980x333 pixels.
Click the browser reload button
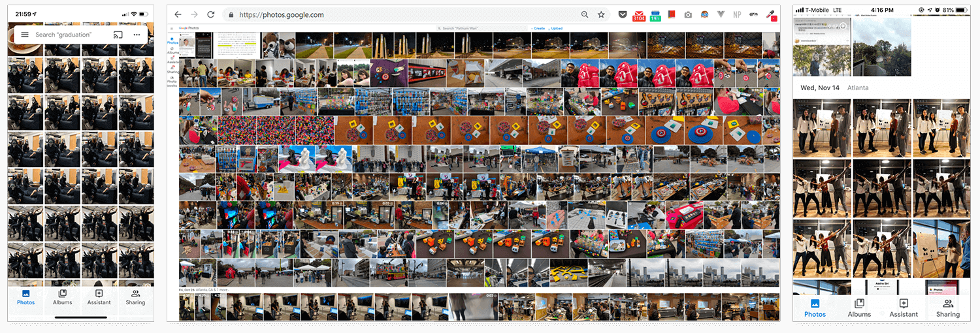coord(210,14)
